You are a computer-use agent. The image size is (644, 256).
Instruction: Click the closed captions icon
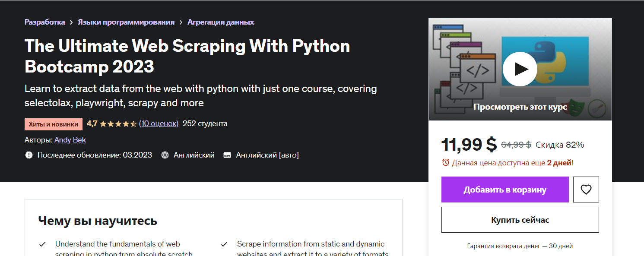pyautogui.click(x=227, y=155)
